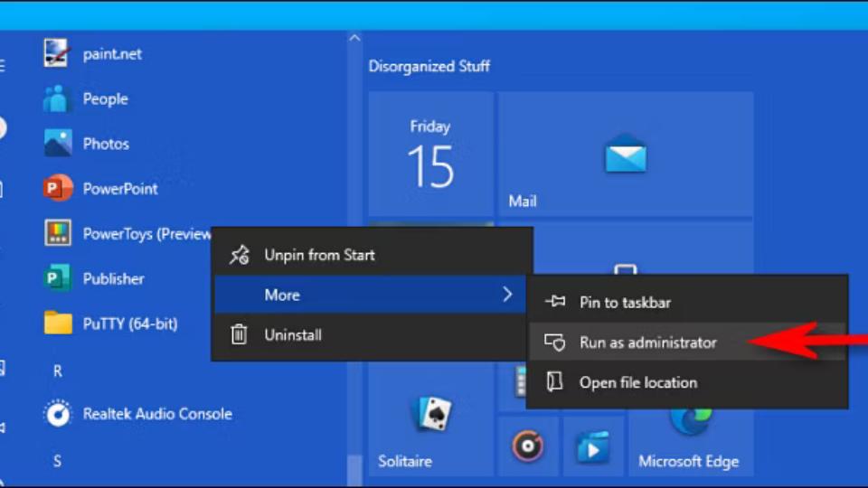Click the Disorganized Stuff group title

click(x=429, y=66)
